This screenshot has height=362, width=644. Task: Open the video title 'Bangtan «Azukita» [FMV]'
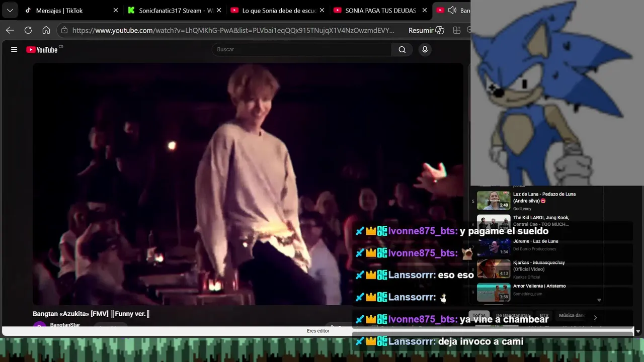pyautogui.click(x=91, y=314)
